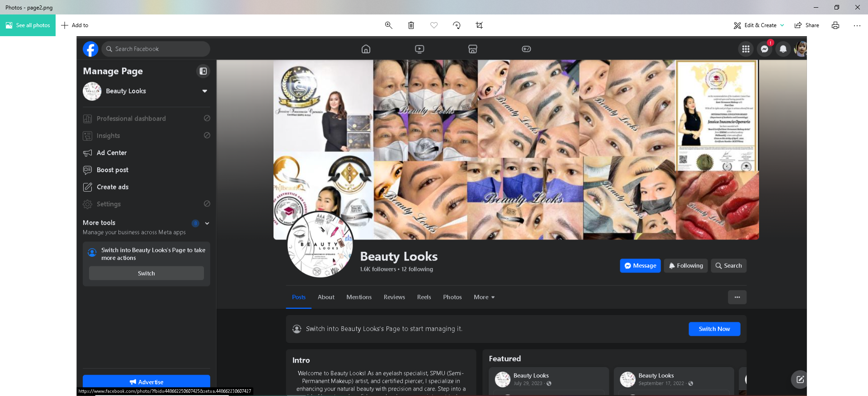The height and width of the screenshot is (396, 868).
Task: Switch to the Photos tab
Action: click(453, 297)
